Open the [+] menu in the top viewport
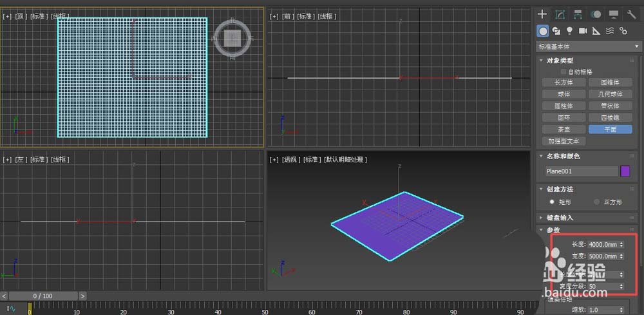644x315 pixels. (x=7, y=17)
